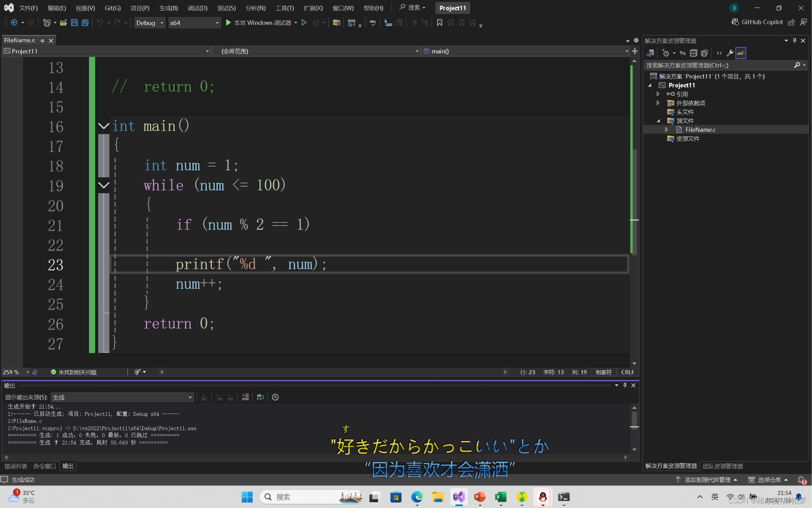
Task: Open the main() member dropdown
Action: click(x=525, y=51)
